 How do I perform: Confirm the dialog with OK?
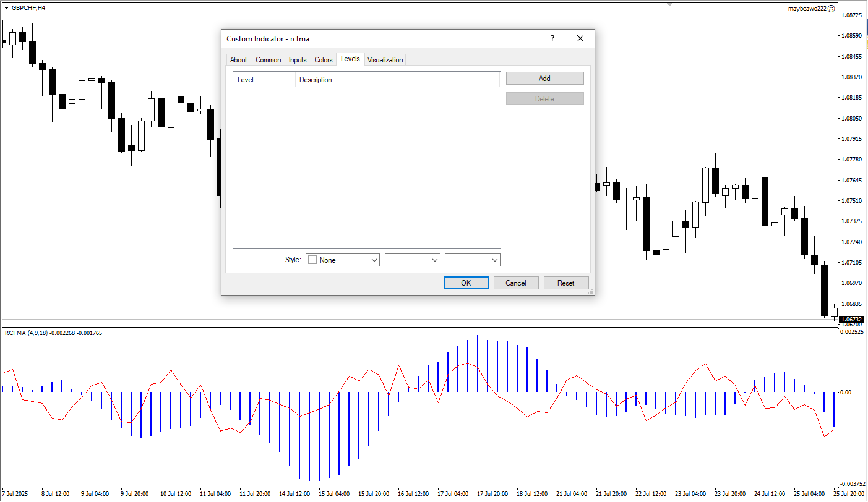[x=466, y=283]
